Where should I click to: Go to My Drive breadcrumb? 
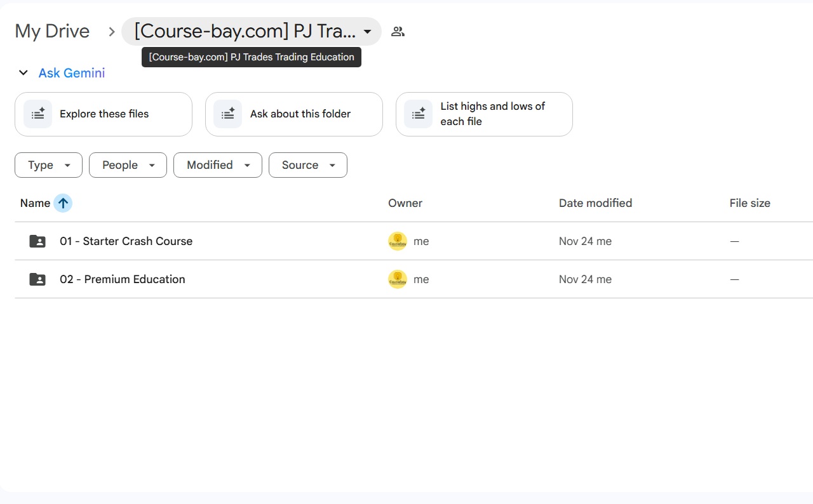tap(52, 31)
